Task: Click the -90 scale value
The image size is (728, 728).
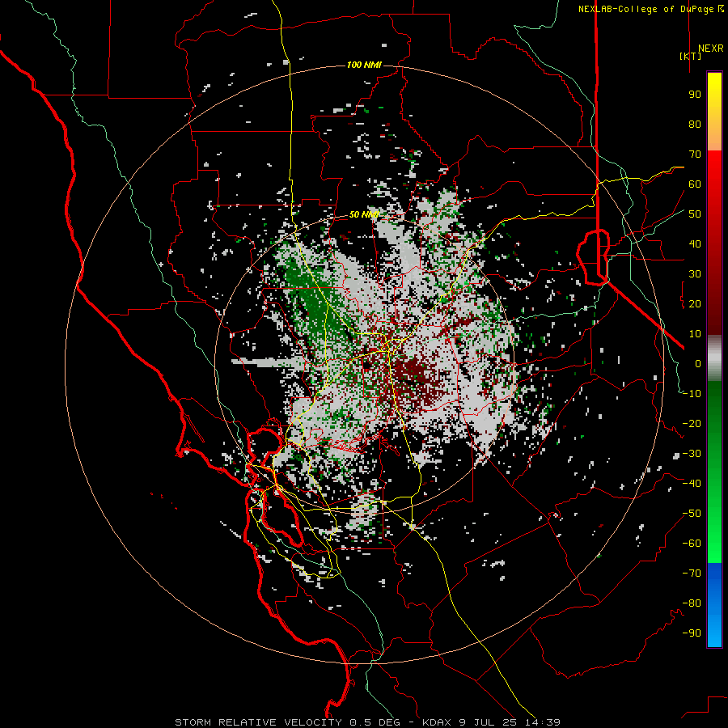Action: tap(692, 633)
